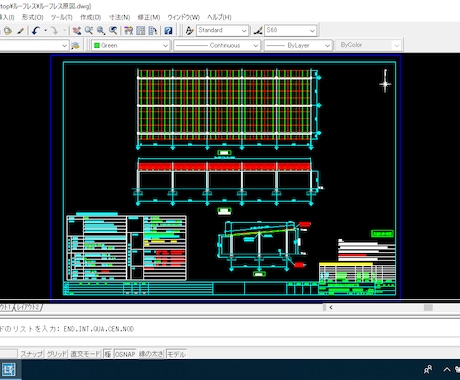Open the Text Style manager icon

189,31
